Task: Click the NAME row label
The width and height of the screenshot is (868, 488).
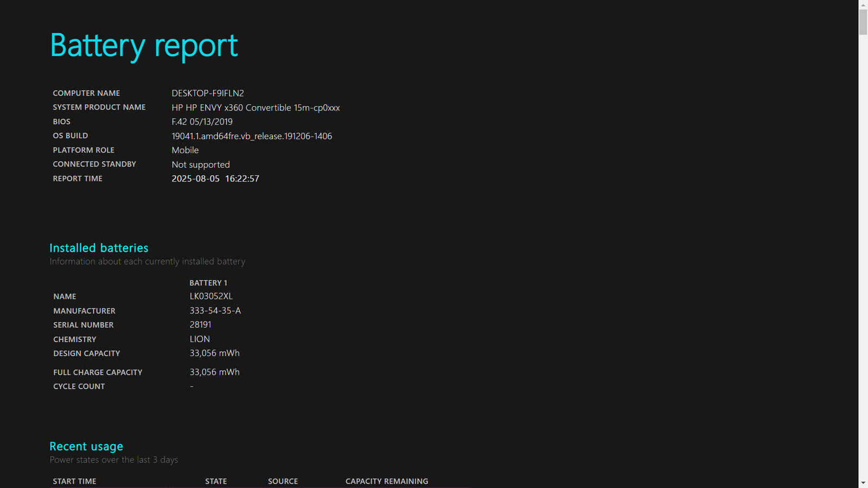Action: [65, 297]
